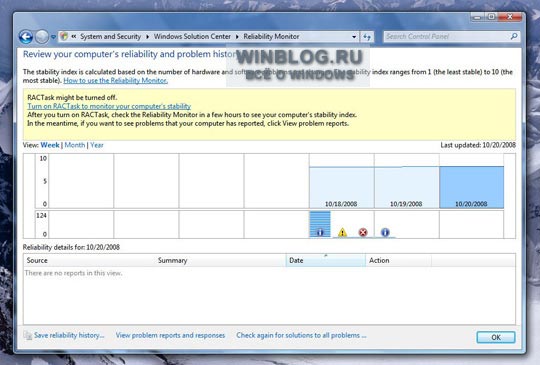The image size is (540, 365).
Task: Navigate to System and Security breadcrumb
Action: click(111, 36)
